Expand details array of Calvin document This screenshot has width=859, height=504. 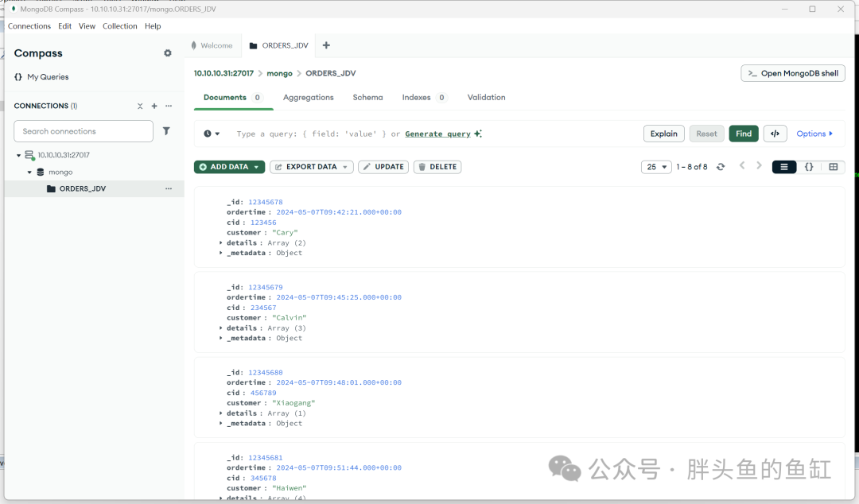(221, 328)
